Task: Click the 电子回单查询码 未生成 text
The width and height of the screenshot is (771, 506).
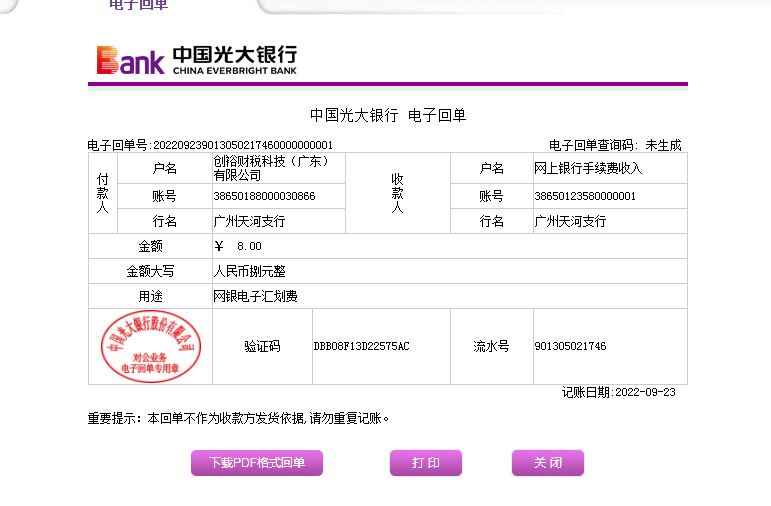Action: tap(614, 146)
